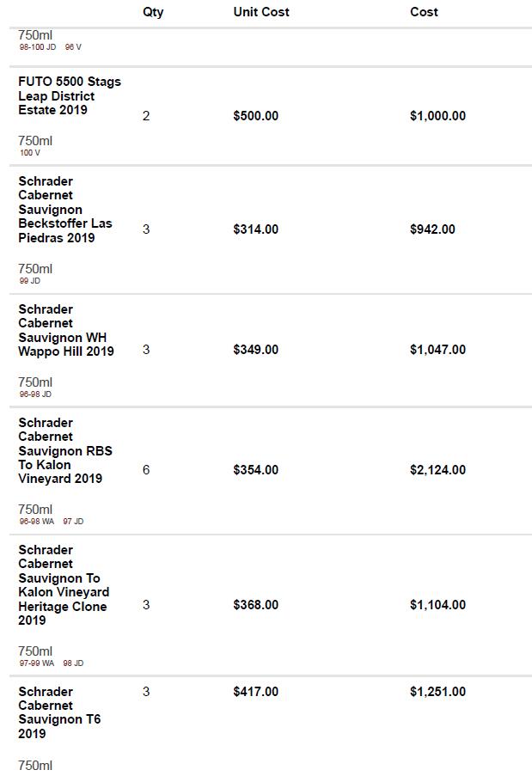Open Schrader Cabernet Sauvignon T6 2019
Image resolution: width=532 pixels, height=776 pixels.
point(59,712)
